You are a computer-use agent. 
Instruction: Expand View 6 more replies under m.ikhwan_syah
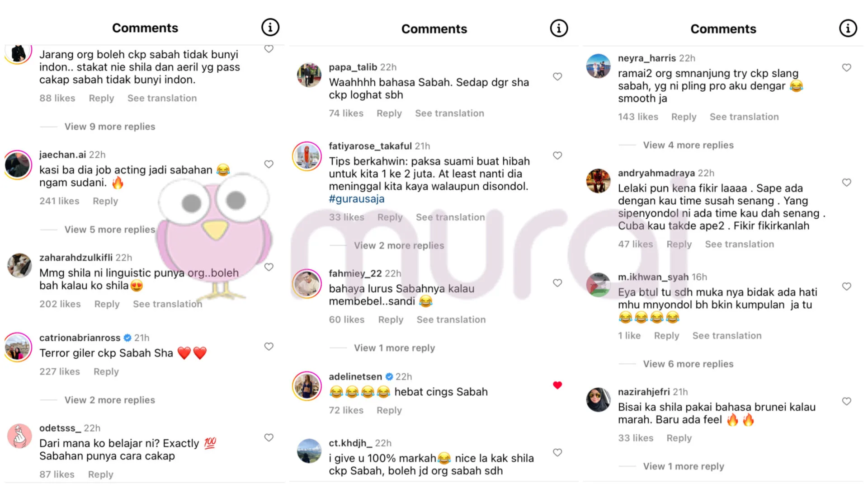pos(688,364)
